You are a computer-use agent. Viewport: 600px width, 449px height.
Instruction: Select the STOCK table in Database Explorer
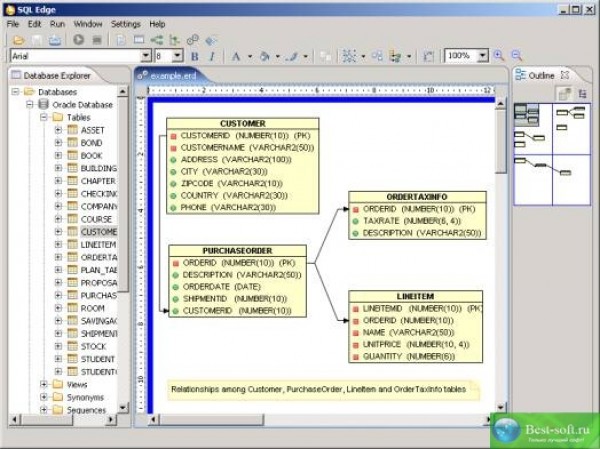click(92, 346)
